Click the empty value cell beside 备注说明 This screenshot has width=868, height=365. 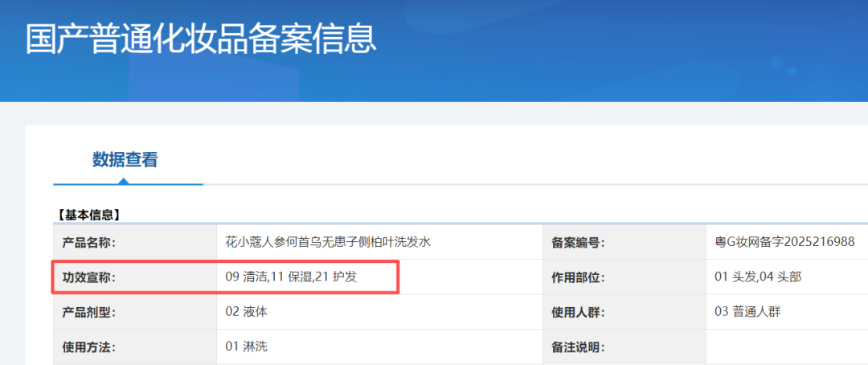coord(786,347)
